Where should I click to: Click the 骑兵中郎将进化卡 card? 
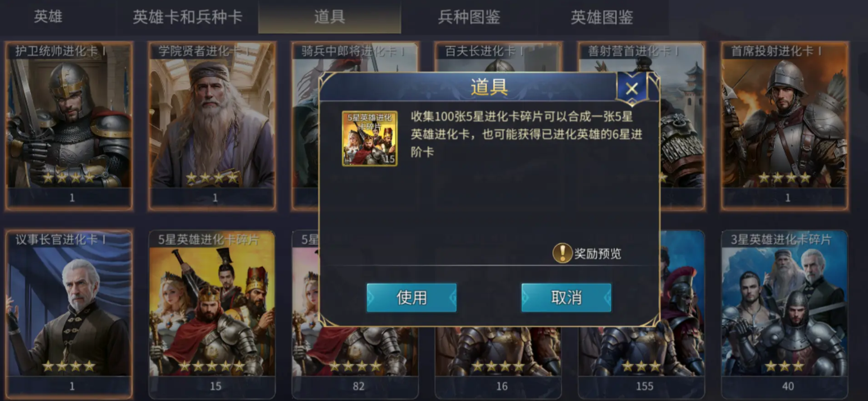[x=305, y=126]
